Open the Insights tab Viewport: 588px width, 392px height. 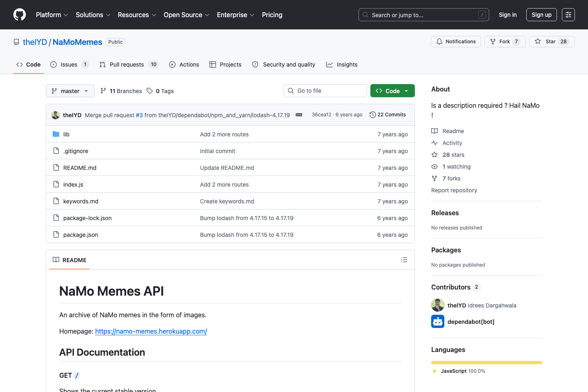pos(342,64)
